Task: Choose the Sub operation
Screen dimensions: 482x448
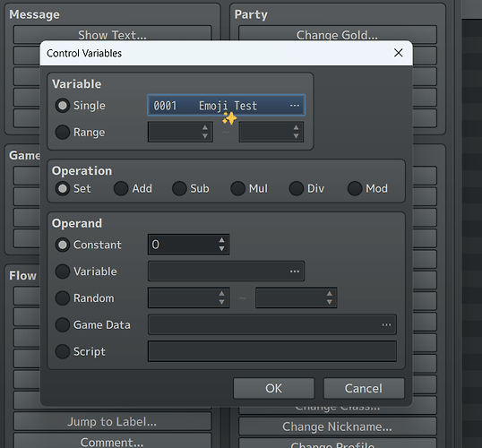Action: click(x=179, y=188)
